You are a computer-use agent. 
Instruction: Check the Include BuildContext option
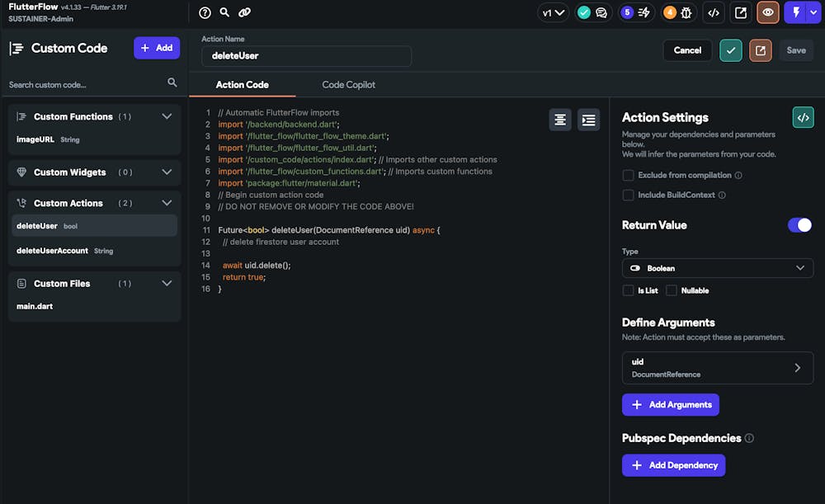pyautogui.click(x=629, y=195)
